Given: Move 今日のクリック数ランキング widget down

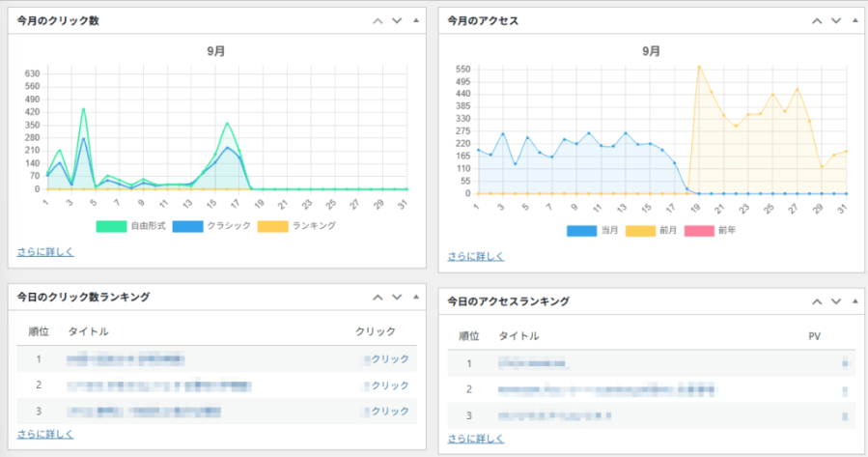Looking at the screenshot, I should click(396, 297).
